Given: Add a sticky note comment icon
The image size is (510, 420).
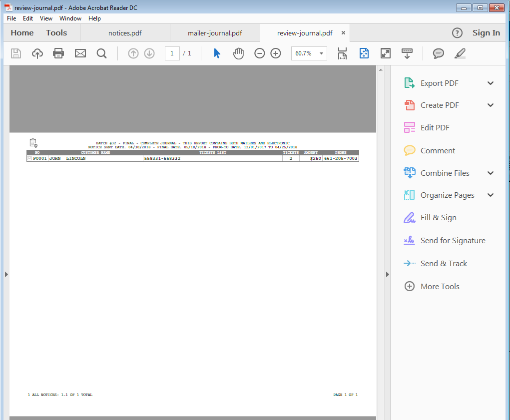Looking at the screenshot, I should coord(439,53).
